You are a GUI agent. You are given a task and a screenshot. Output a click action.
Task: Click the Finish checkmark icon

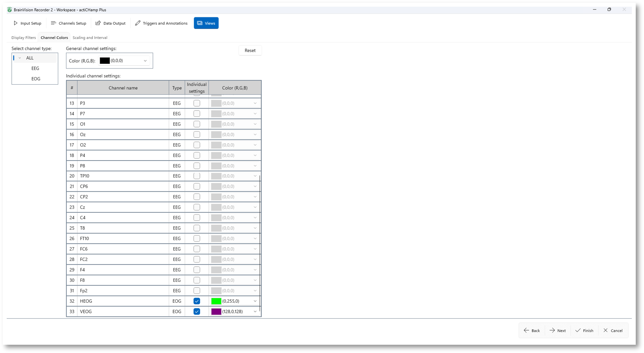(x=578, y=331)
